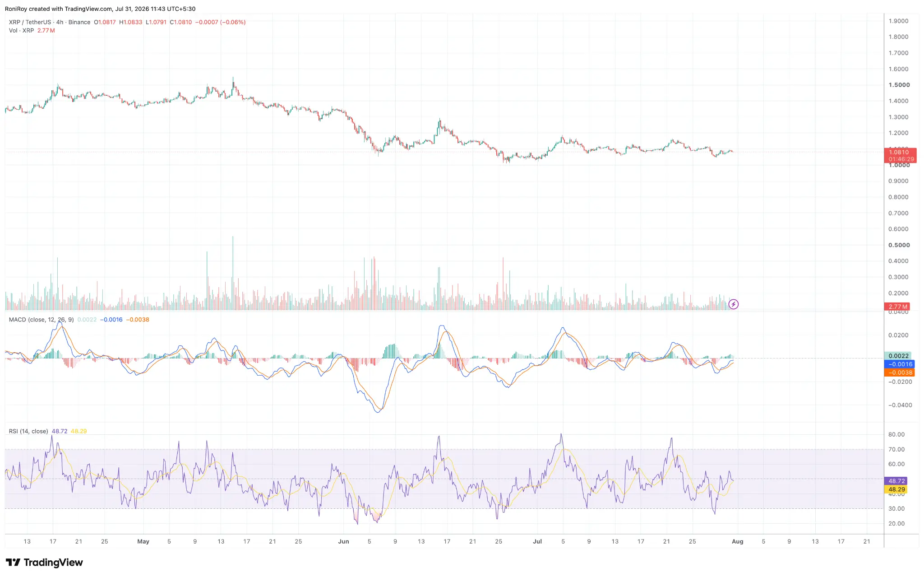Click the MACD legend value −0.0016
This screenshot has width=924, height=577.
coord(111,320)
